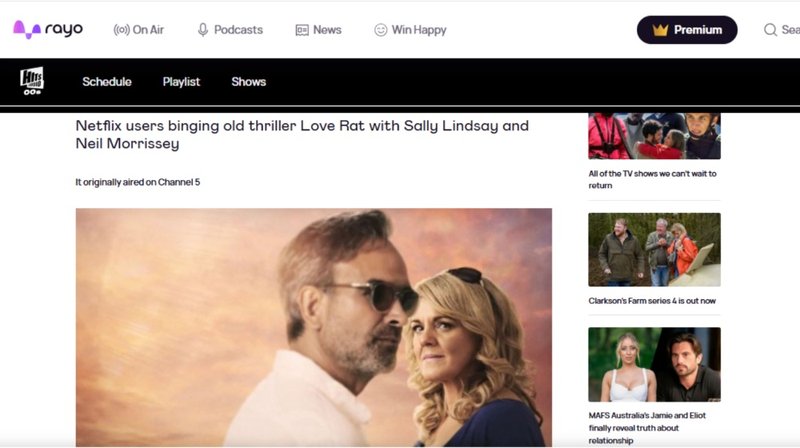This screenshot has height=448, width=800.
Task: Open the Hits Radio station logo
Action: pyautogui.click(x=32, y=81)
